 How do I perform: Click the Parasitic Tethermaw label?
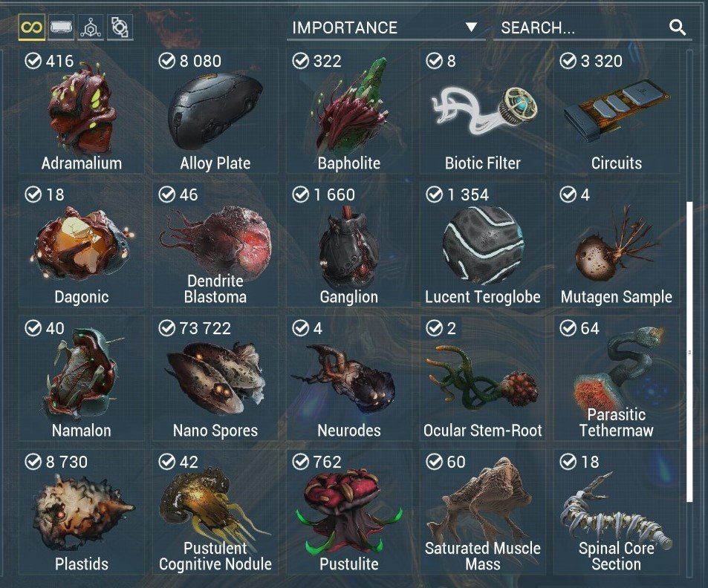click(x=617, y=422)
